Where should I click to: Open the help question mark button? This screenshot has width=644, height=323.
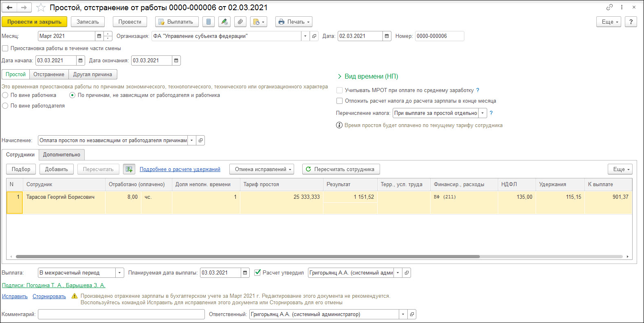(x=631, y=22)
